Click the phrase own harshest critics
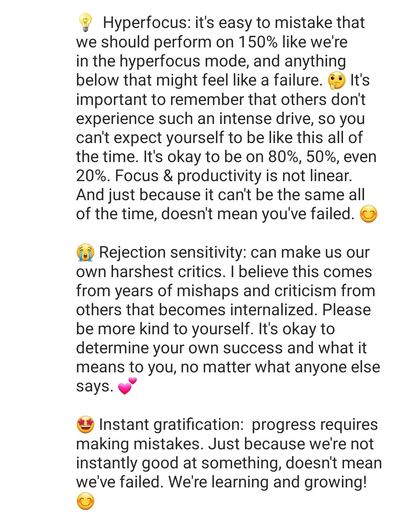The height and width of the screenshot is (522, 420). pyautogui.click(x=151, y=272)
